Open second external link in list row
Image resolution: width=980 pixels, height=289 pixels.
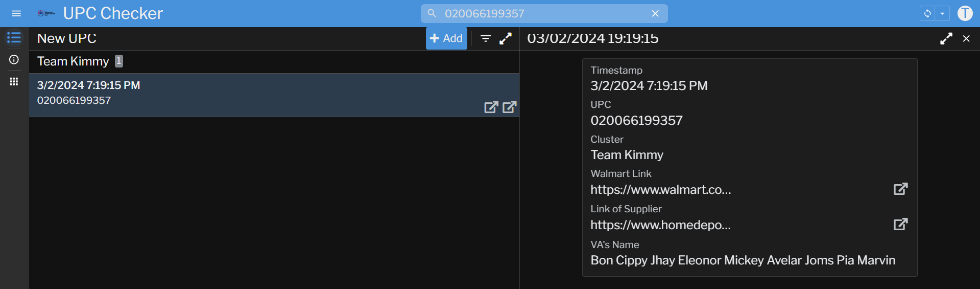(509, 107)
